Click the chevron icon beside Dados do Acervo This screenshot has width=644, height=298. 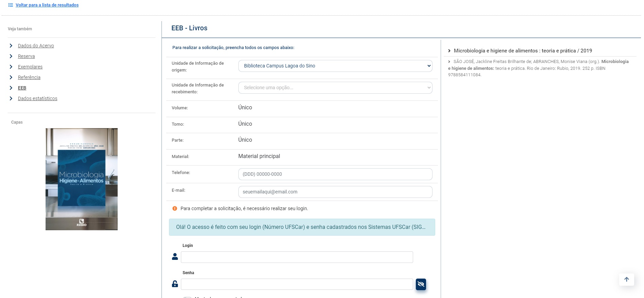pyautogui.click(x=11, y=46)
